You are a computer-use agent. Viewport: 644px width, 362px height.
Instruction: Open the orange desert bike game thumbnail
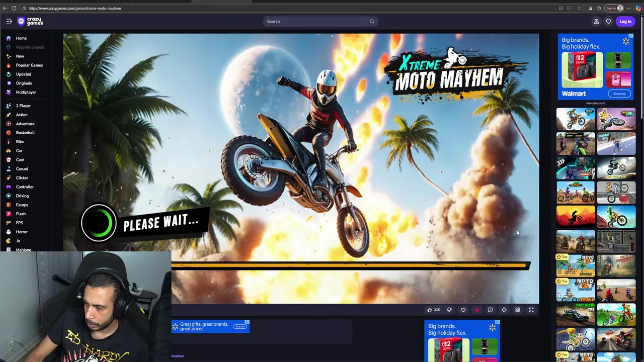(x=576, y=217)
